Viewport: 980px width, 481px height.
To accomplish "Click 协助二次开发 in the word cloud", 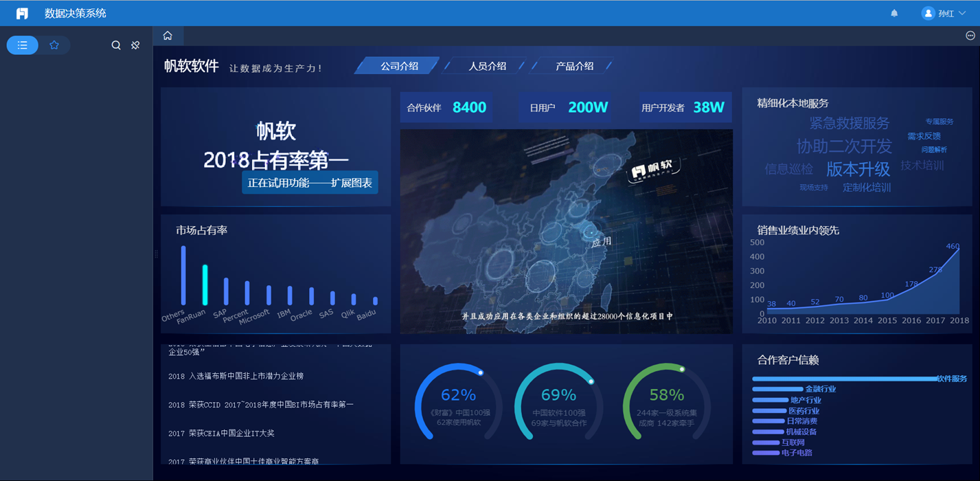I will click(x=844, y=146).
